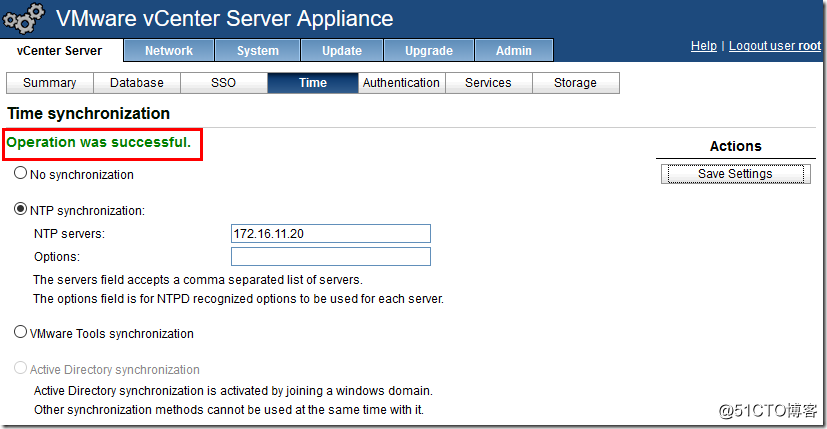This screenshot has height=429, width=827.
Task: Select No synchronization radio button
Action: point(20,173)
